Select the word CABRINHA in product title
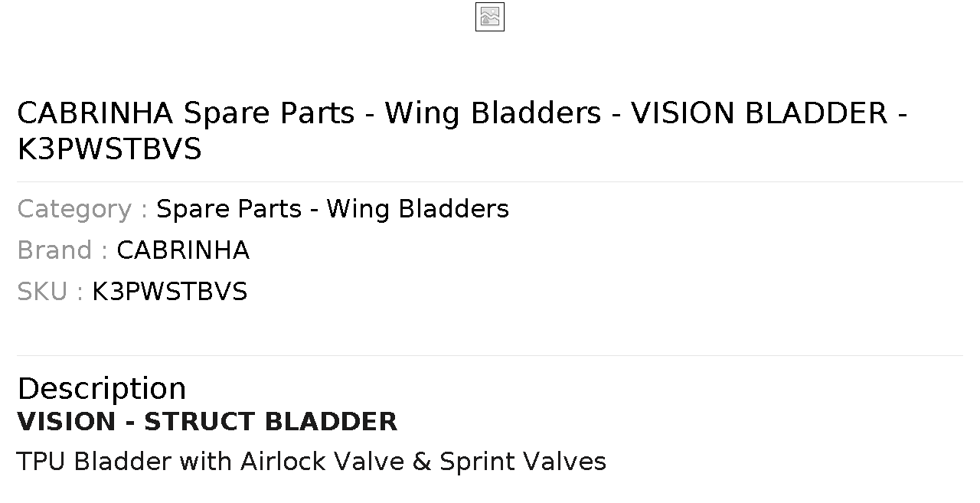The width and height of the screenshot is (980, 503). click(96, 113)
